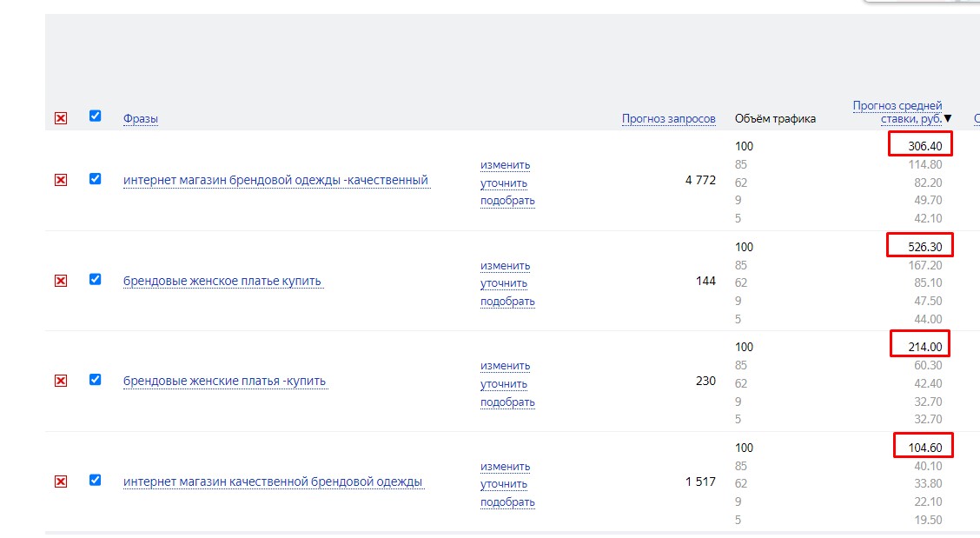Toggle the select-all checkbox in header
Screen dimensions: 980x538
point(96,116)
